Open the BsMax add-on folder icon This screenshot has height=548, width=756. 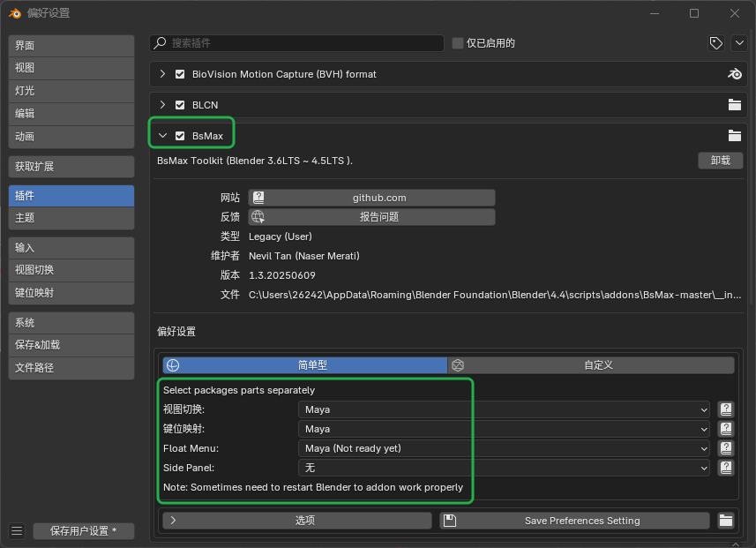(734, 136)
